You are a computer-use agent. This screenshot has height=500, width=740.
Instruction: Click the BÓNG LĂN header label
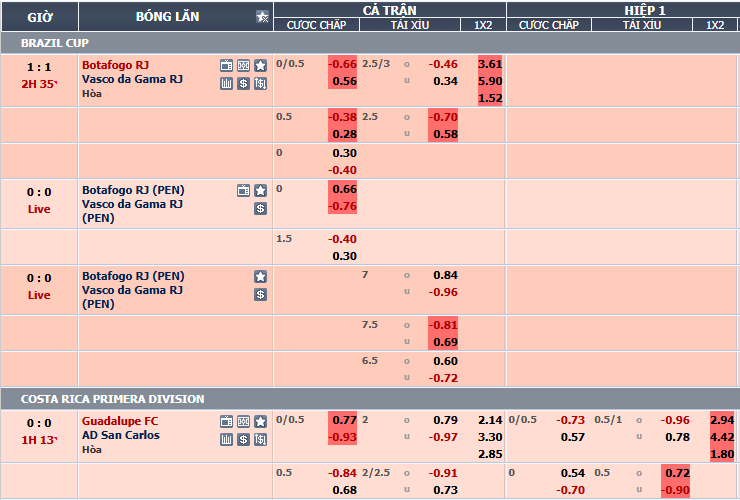[168, 17]
